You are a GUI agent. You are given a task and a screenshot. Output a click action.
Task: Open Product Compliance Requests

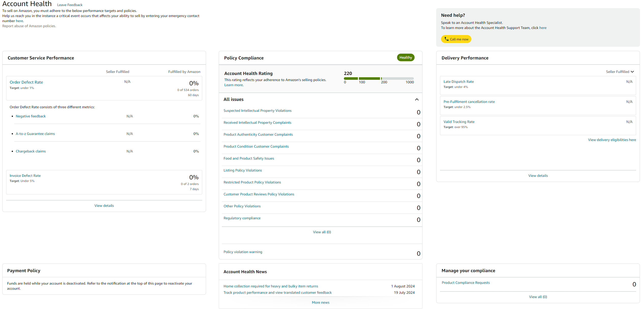465,283
